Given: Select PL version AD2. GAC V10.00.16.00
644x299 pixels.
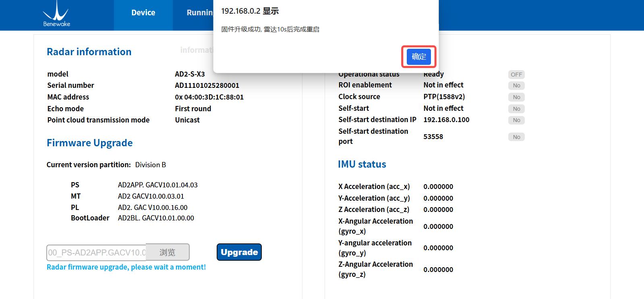Looking at the screenshot, I should tap(153, 207).
